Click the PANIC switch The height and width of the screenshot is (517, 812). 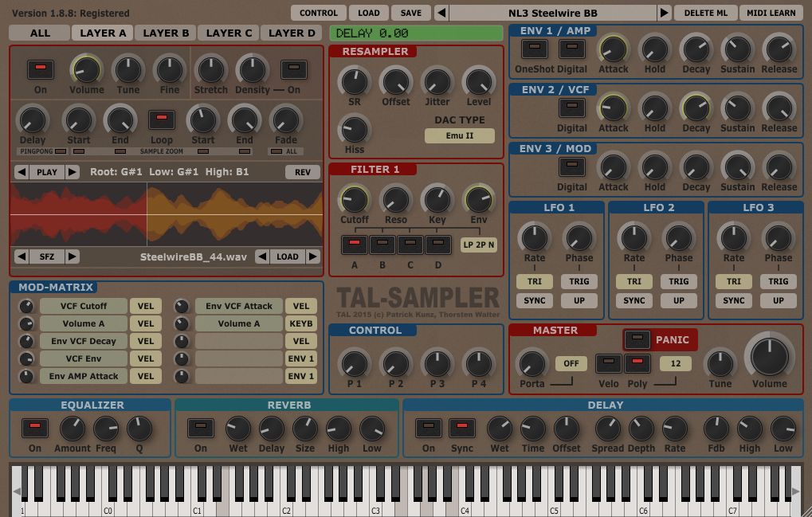tap(637, 339)
